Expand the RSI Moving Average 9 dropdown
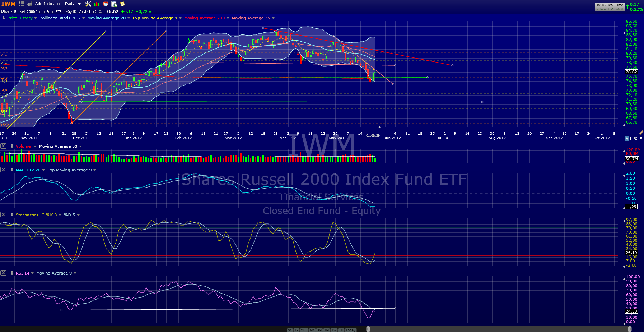The height and width of the screenshot is (332, 644). [x=75, y=273]
